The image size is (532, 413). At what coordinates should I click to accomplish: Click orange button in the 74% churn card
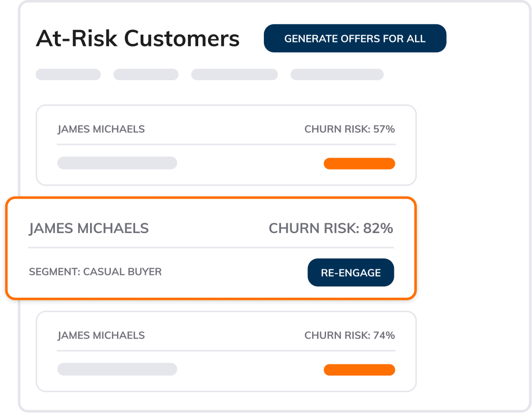tap(359, 370)
